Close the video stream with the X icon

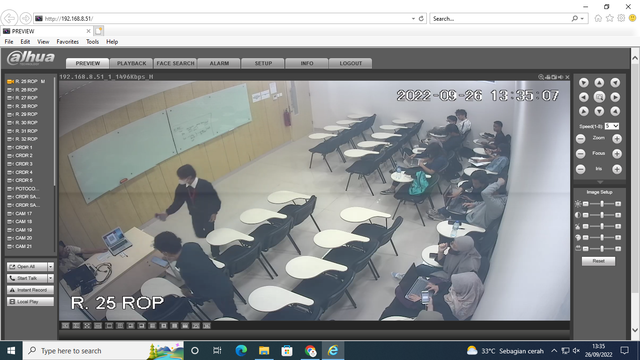click(567, 77)
